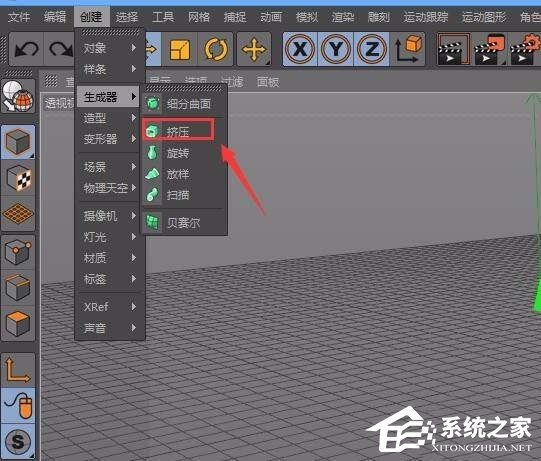Open the 运动跟踪 menu

tap(426, 17)
